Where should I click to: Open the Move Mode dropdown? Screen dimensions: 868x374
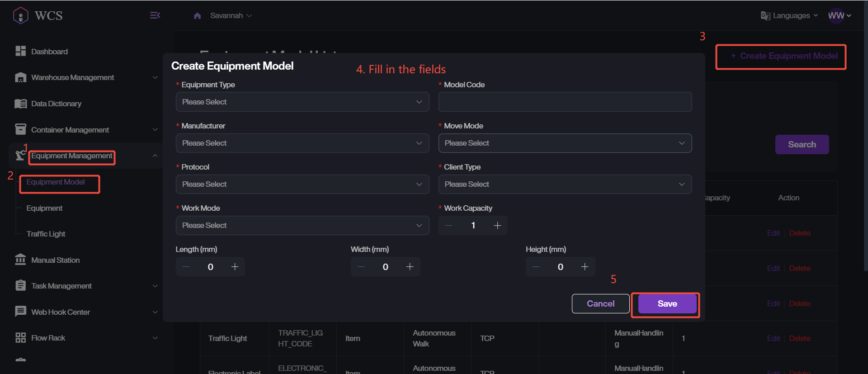pyautogui.click(x=565, y=143)
